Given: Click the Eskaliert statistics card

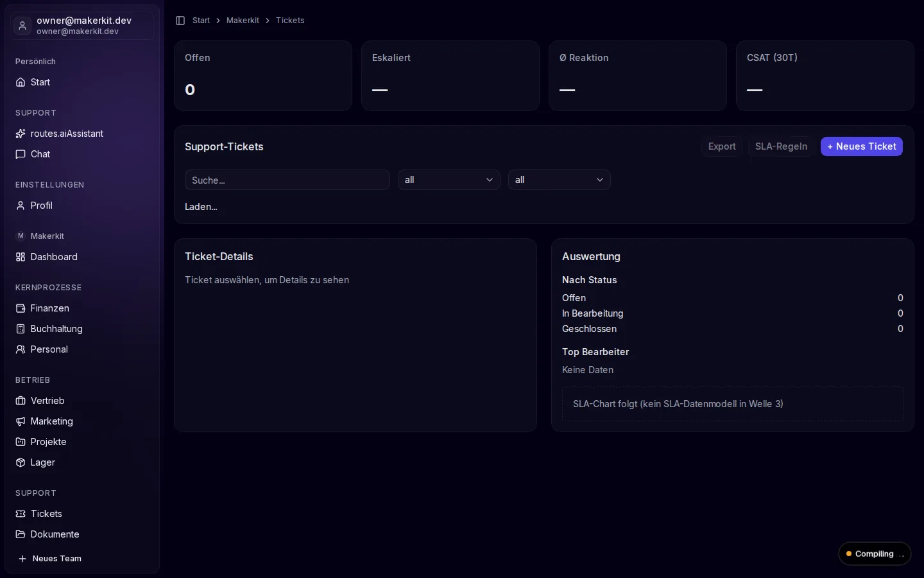Looking at the screenshot, I should (x=450, y=76).
